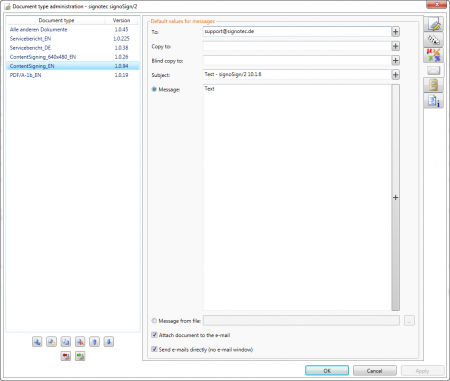Close the Document type administration window
Screen dimensions: 450x381
pyautogui.click(x=437, y=5)
